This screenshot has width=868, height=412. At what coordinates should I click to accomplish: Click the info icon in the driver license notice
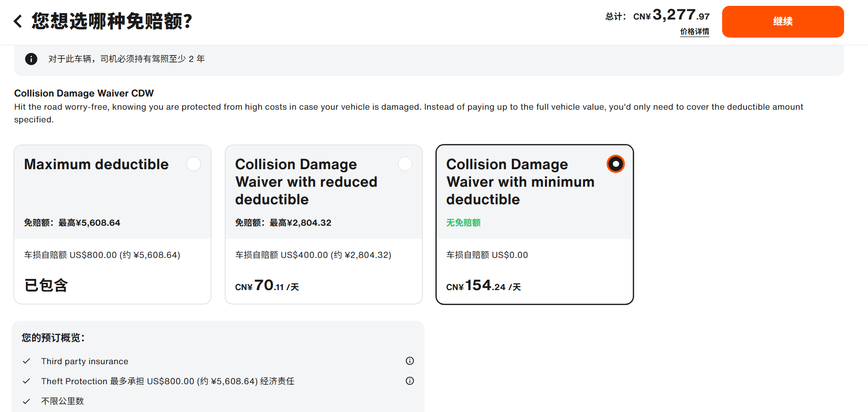tap(31, 59)
